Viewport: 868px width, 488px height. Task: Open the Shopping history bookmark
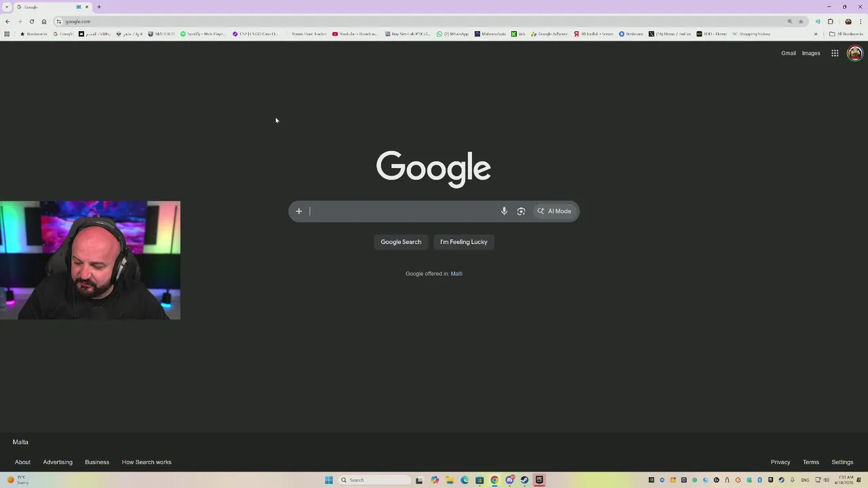click(x=751, y=34)
